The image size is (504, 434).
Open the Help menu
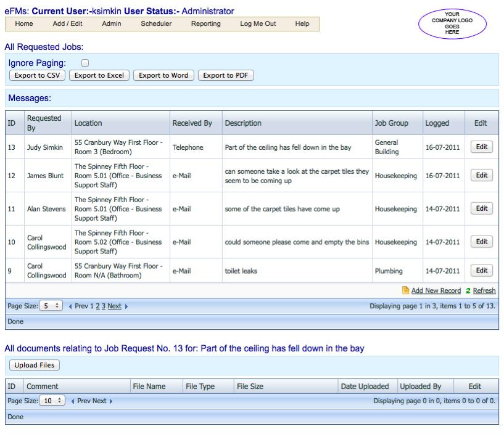pos(302,24)
